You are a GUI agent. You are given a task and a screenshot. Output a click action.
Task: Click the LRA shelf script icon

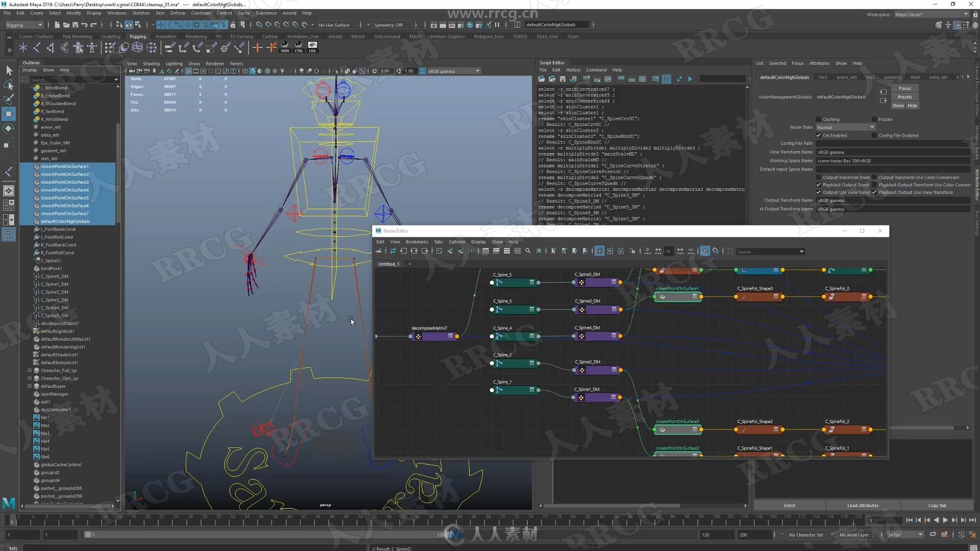[312, 47]
